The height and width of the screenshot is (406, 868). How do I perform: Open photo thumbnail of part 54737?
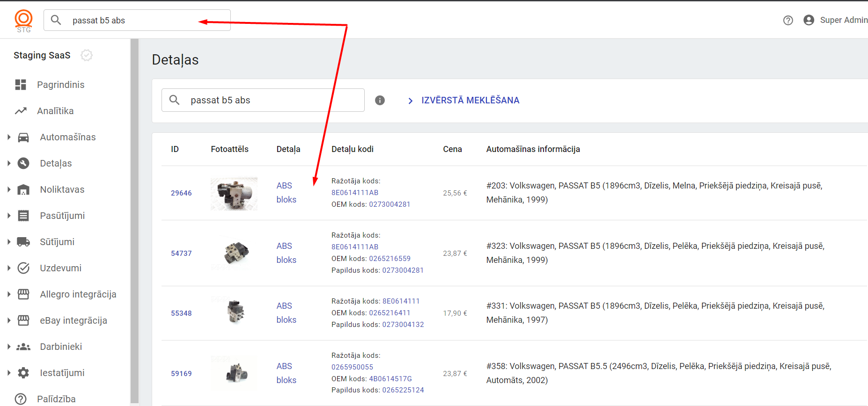click(x=234, y=253)
